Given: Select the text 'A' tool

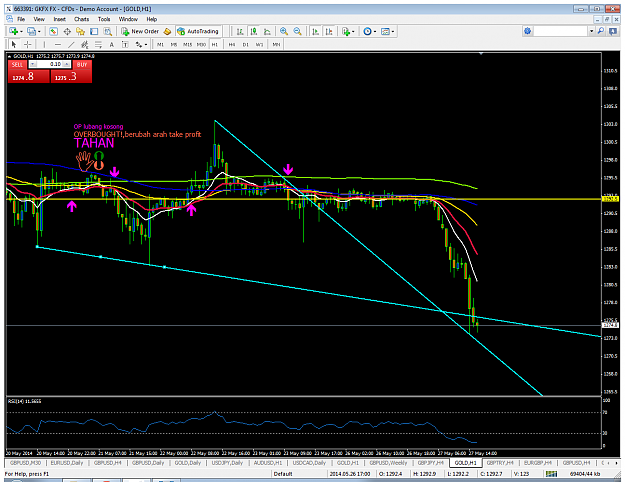Looking at the screenshot, I should (x=112, y=44).
